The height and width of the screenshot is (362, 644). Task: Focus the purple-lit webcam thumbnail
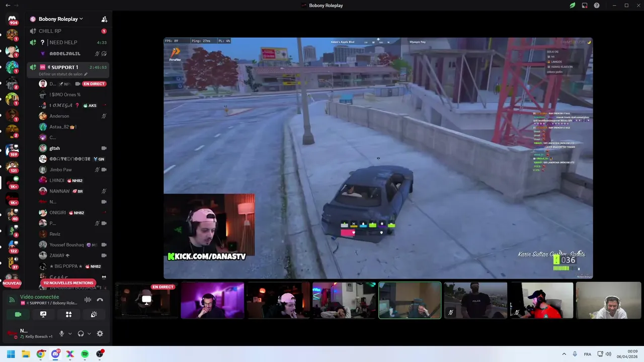212,300
